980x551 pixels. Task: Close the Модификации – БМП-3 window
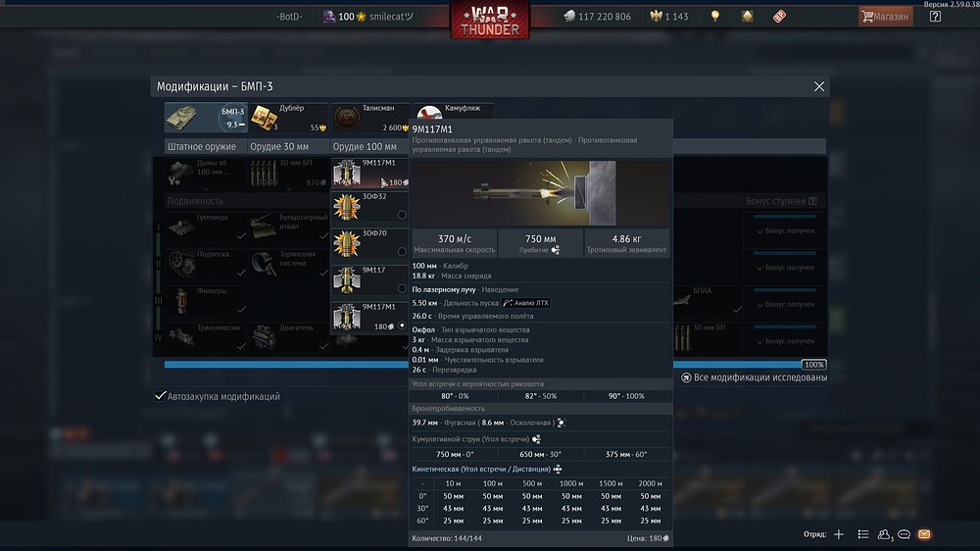818,86
